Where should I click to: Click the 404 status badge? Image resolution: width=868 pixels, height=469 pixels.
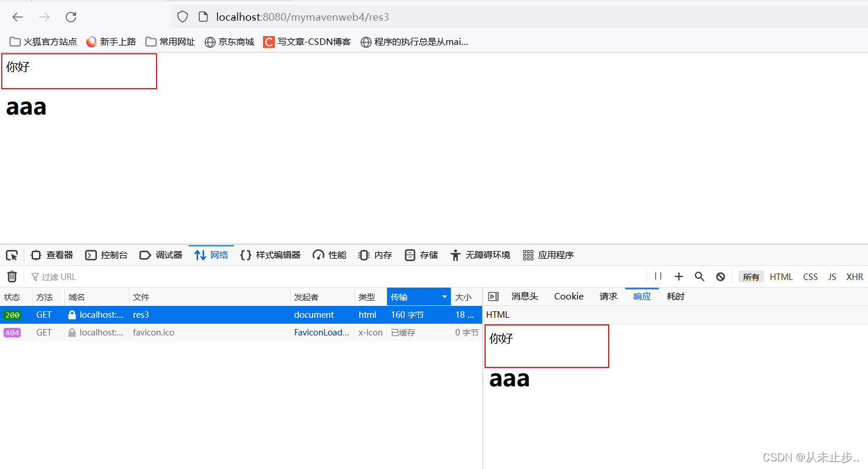point(12,333)
